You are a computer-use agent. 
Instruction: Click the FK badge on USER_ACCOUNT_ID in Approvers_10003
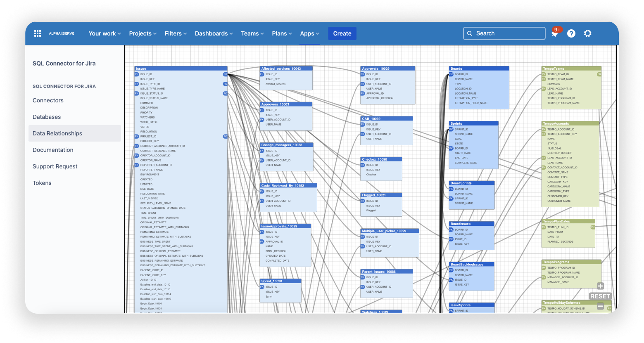(x=261, y=119)
